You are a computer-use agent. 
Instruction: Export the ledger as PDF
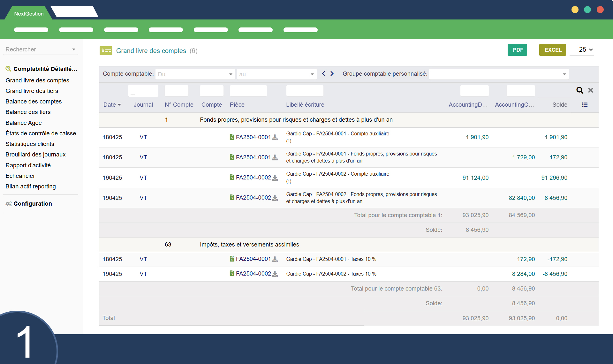pyautogui.click(x=518, y=50)
